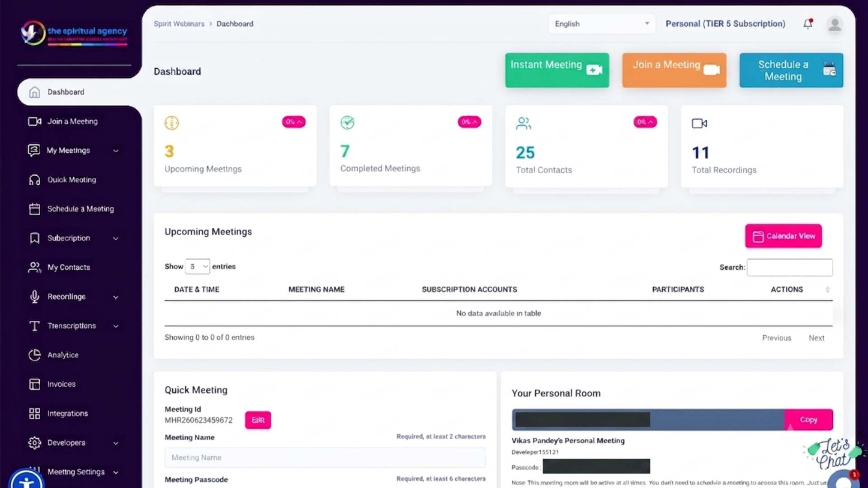Click the Personal (TIER 5 Subscription) label

[725, 23]
